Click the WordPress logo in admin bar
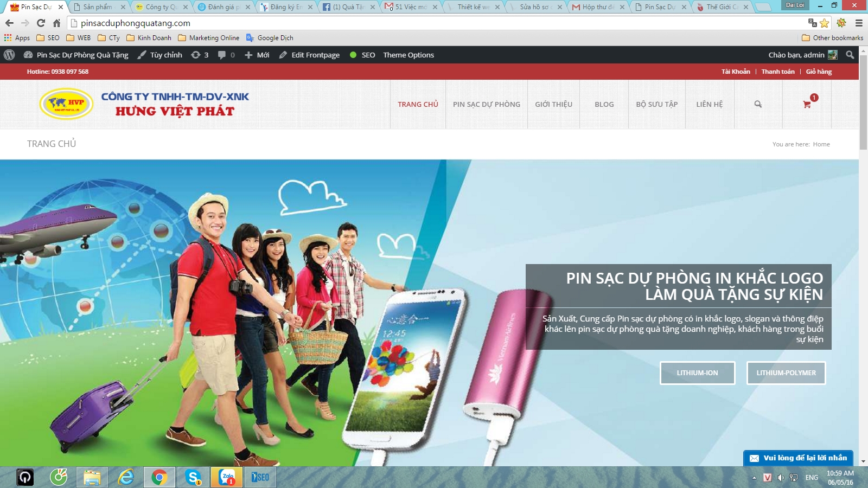Screen dimensions: 868x488 click(x=9, y=55)
